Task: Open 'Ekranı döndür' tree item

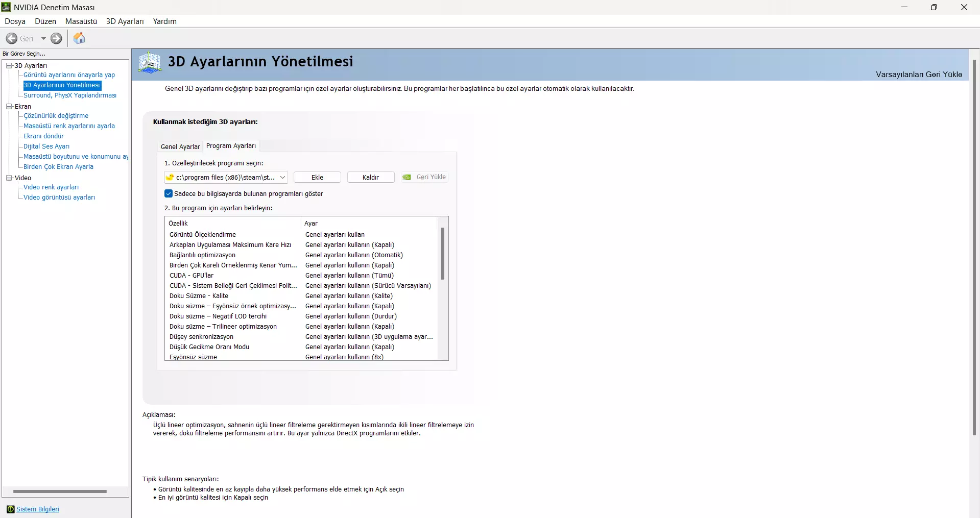Action: (x=43, y=136)
